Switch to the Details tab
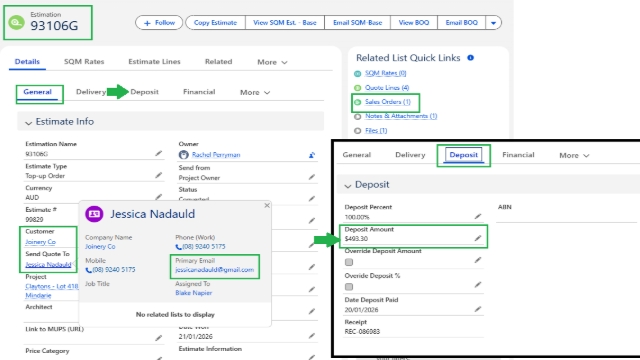Screen dimensions: 640x360 click(x=27, y=62)
